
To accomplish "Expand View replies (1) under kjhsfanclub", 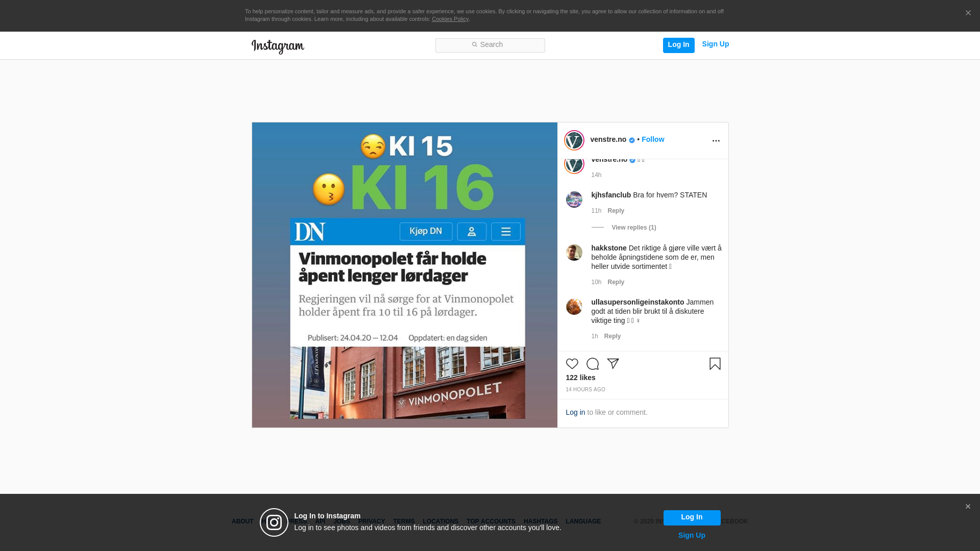I will pos(633,228).
